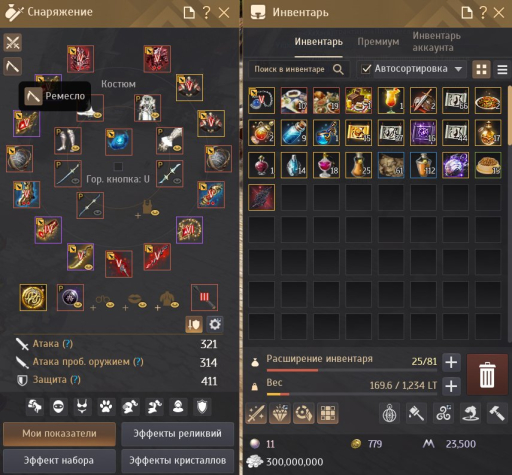Viewport: 512px width, 475px height.
Task: Select the crafting pickaxe gear icon
Action: [13, 66]
